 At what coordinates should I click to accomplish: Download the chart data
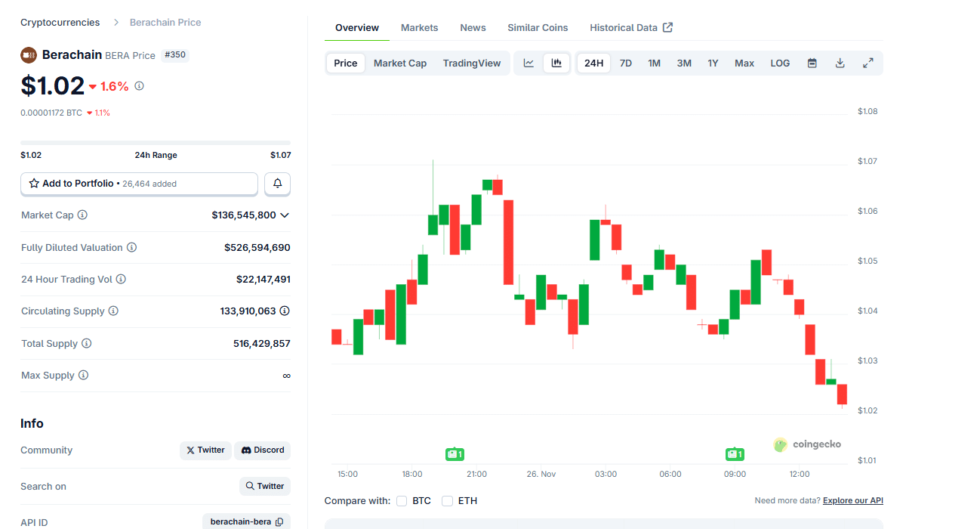coord(840,63)
